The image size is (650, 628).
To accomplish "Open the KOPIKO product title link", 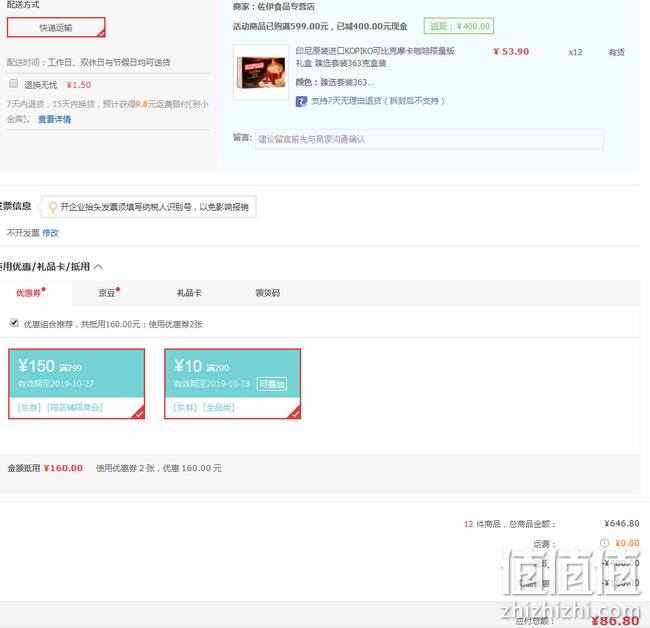I will pos(375,57).
